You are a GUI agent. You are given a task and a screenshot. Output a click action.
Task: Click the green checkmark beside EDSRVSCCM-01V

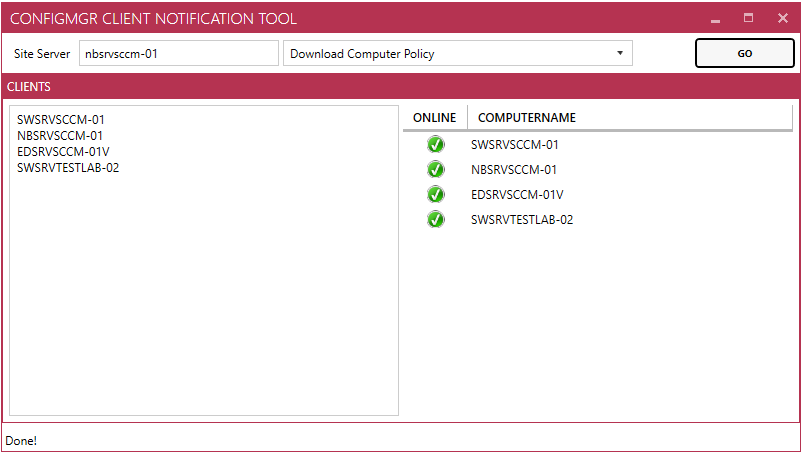(x=435, y=195)
